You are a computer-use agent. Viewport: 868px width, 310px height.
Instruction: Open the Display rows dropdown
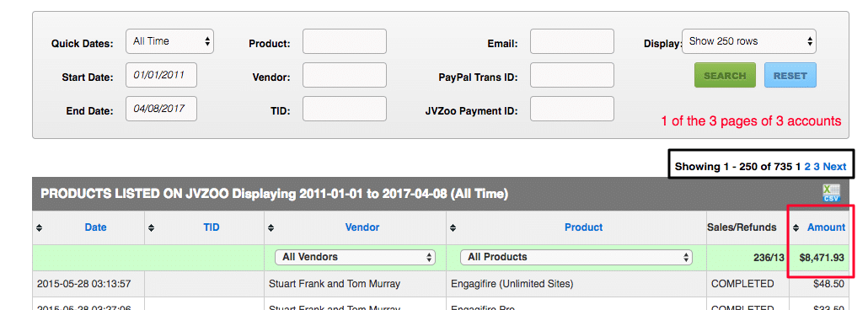(749, 41)
